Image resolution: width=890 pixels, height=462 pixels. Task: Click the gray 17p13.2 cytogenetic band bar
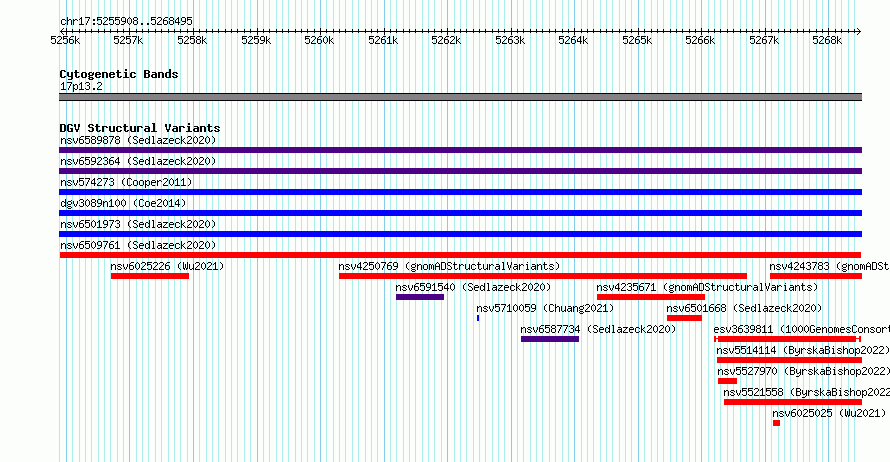(460, 97)
